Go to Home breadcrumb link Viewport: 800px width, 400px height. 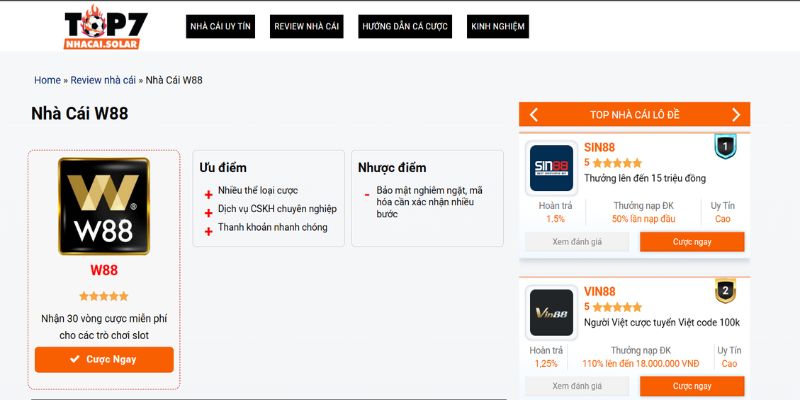pos(47,80)
